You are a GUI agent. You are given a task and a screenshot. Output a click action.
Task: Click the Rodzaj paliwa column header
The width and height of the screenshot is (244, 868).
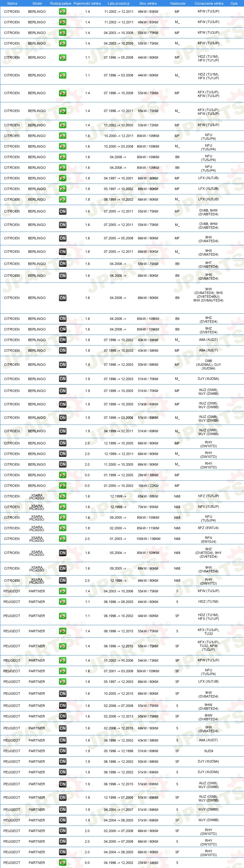click(61, 3)
